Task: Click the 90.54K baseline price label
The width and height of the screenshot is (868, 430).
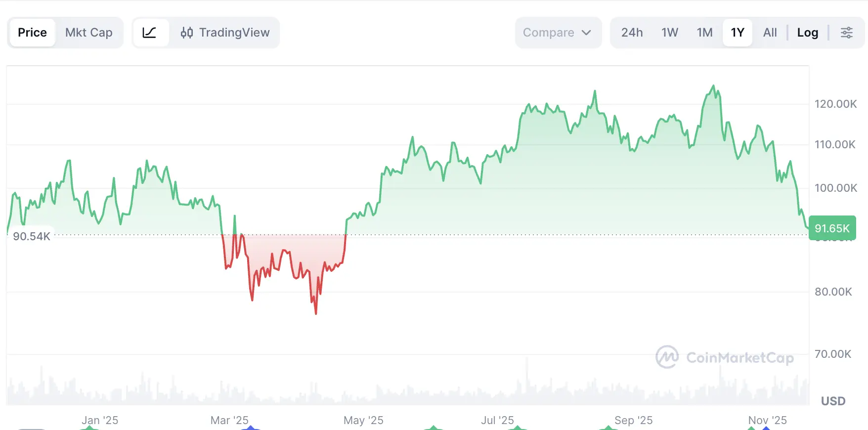Action: [32, 236]
